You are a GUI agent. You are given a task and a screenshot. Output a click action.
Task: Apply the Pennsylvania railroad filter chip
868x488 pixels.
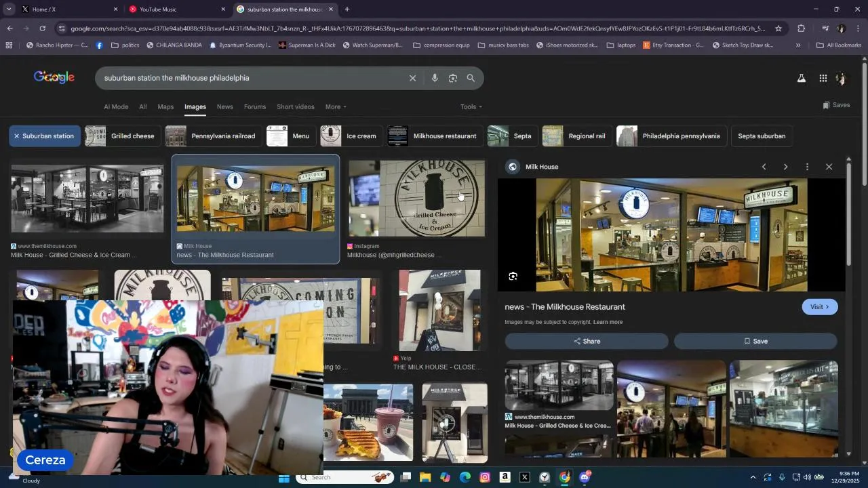[x=214, y=136]
